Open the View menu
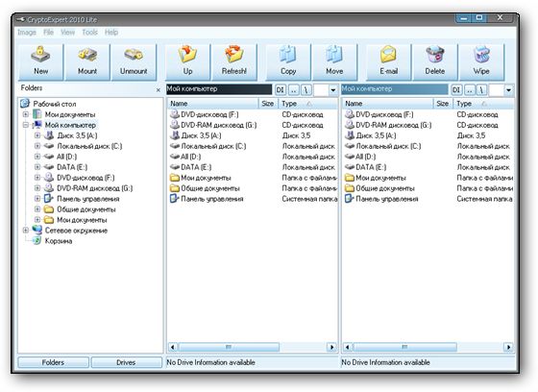The height and width of the screenshot is (392, 538). tap(67, 33)
